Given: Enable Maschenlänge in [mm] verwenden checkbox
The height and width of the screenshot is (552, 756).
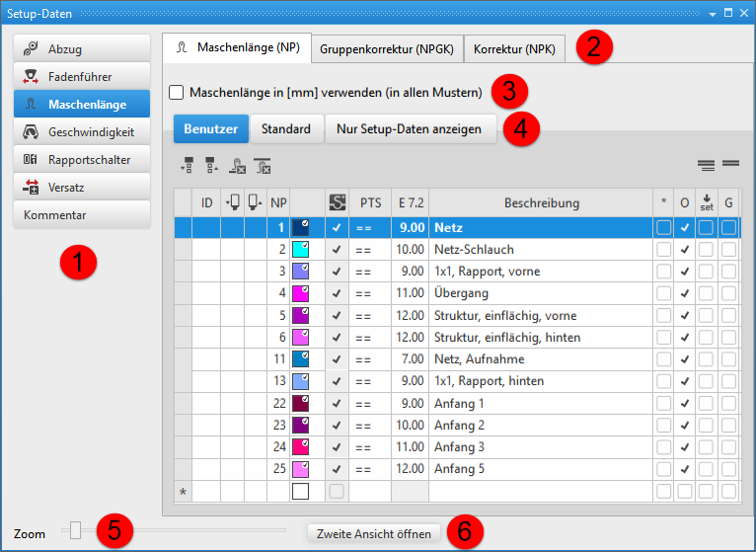Looking at the screenshot, I should tap(177, 93).
